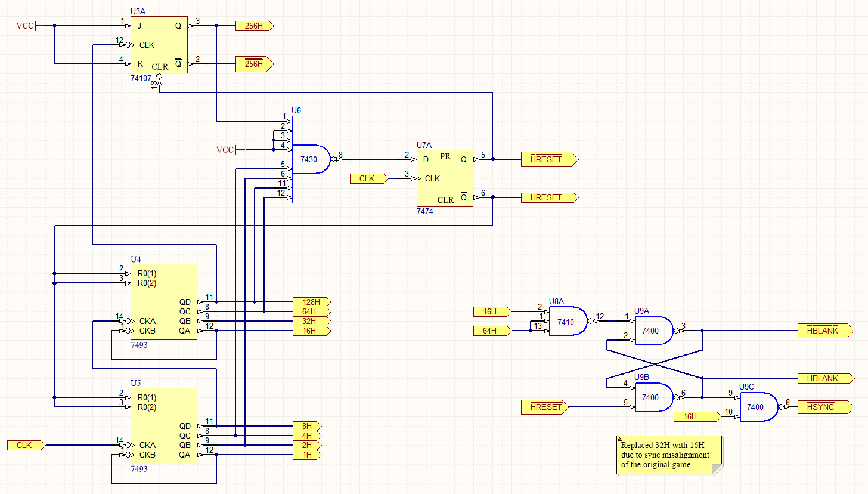
Task: Select the U7A 7474 D flip-flop body
Action: click(x=445, y=178)
